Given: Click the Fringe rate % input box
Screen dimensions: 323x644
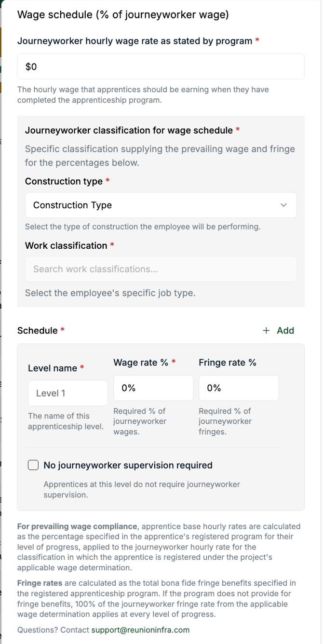Looking at the screenshot, I should 239,388.
